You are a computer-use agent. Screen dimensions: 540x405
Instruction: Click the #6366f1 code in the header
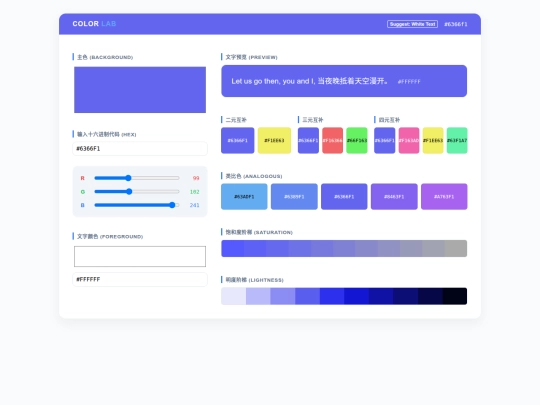click(456, 24)
